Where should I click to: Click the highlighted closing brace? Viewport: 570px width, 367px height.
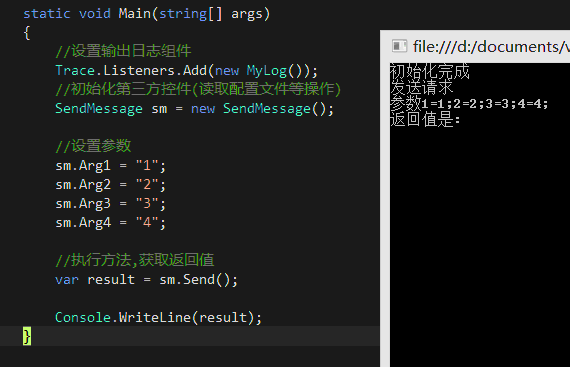[27, 336]
